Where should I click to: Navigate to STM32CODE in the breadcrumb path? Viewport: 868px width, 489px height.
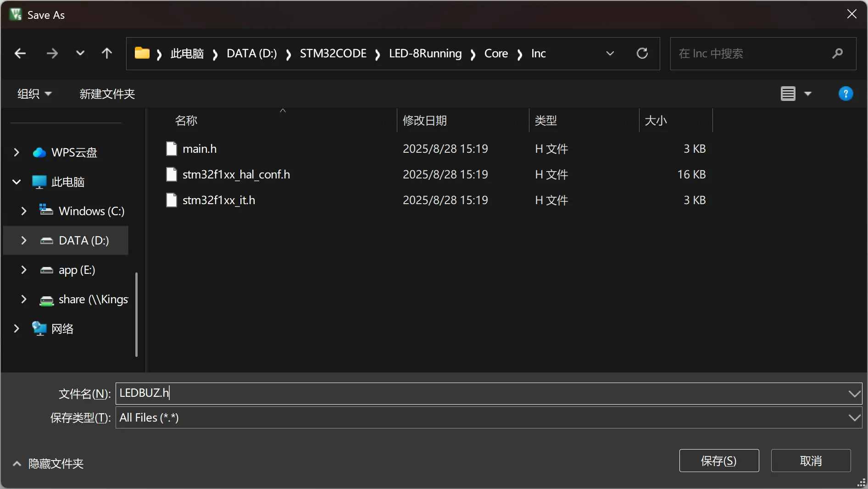333,54
